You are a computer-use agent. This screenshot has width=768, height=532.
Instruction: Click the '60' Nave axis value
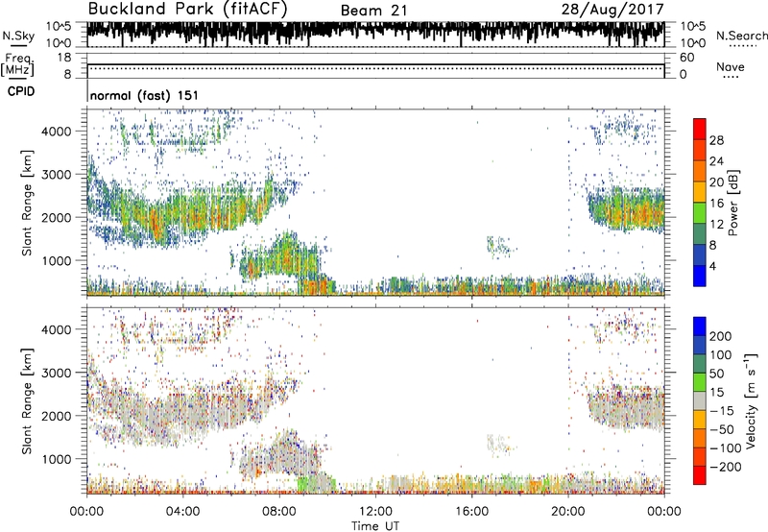[x=687, y=58]
